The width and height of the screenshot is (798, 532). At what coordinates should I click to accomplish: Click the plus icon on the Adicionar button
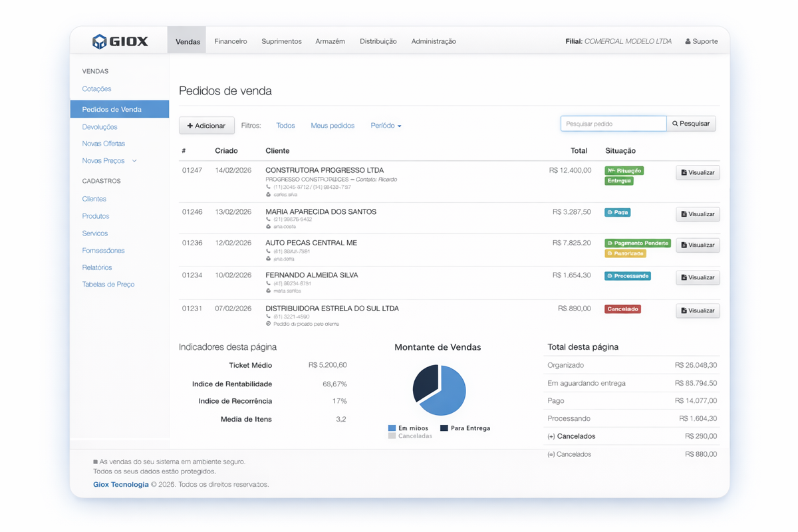(190, 125)
